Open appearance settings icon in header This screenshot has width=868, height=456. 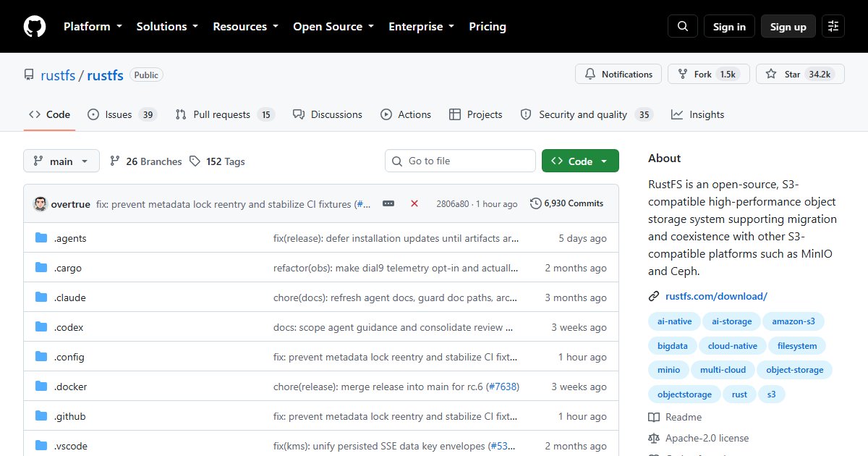point(833,27)
